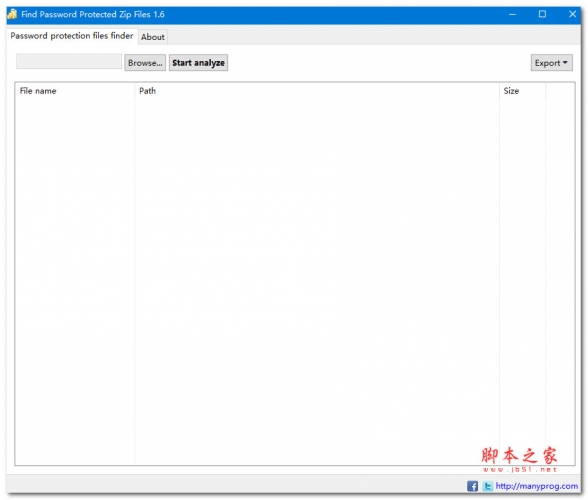The image size is (588, 500).
Task: Maximize the application window
Action: 542,15
